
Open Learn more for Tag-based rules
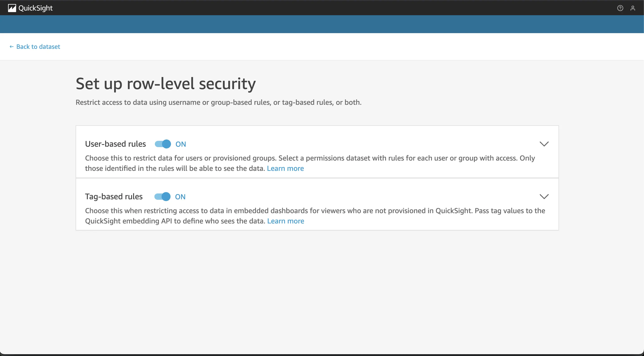coord(286,221)
